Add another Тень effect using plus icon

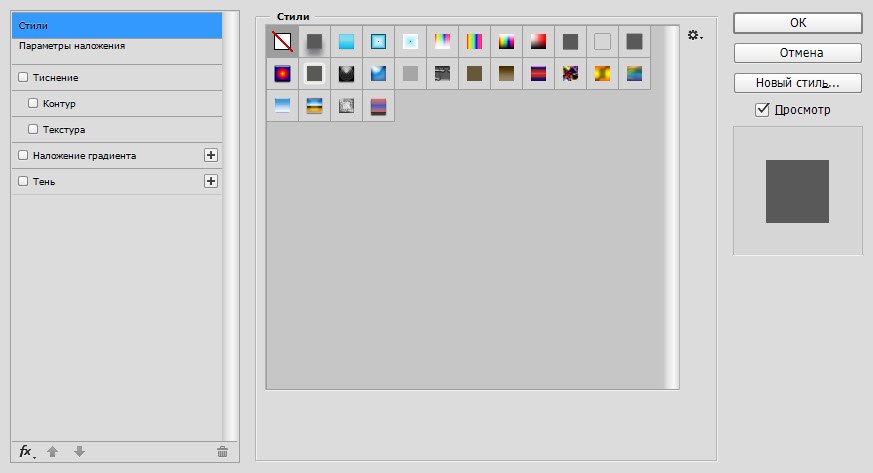(210, 181)
